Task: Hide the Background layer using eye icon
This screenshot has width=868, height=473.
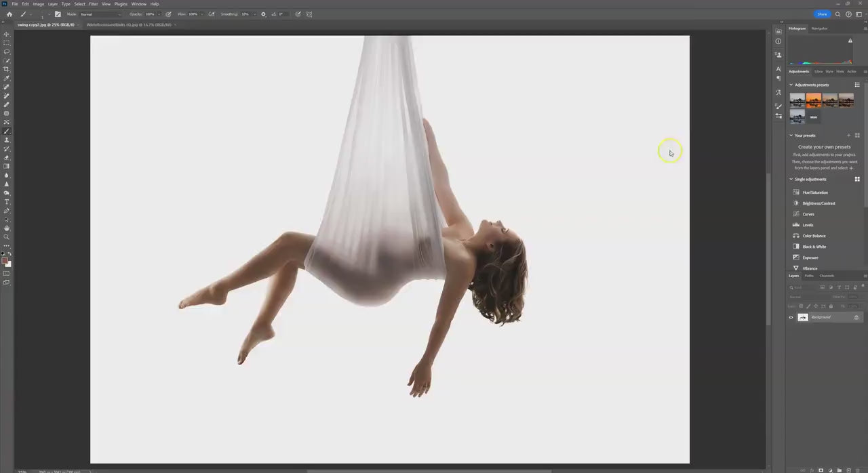Action: point(791,317)
